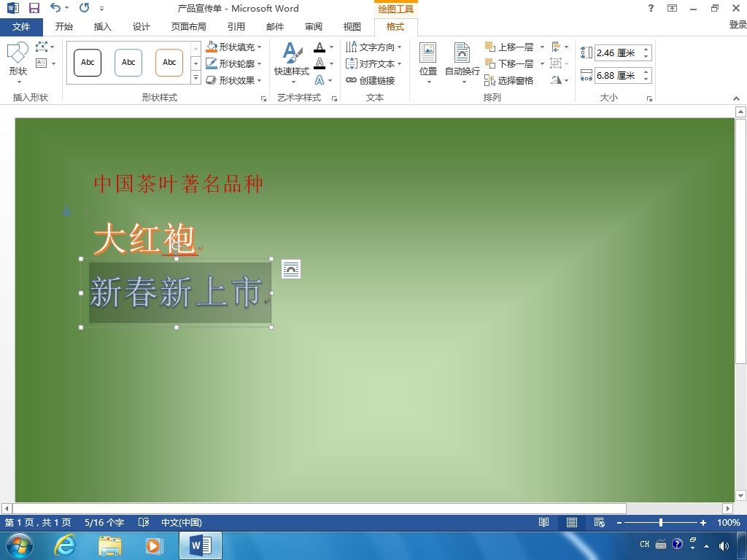
Task: Click the Text Fill color icon
Action: click(320, 47)
